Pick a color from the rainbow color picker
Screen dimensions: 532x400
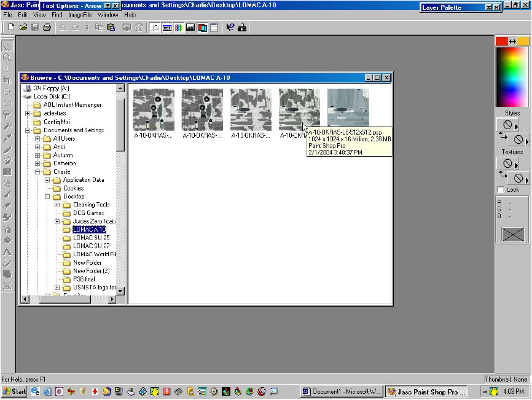[x=512, y=77]
